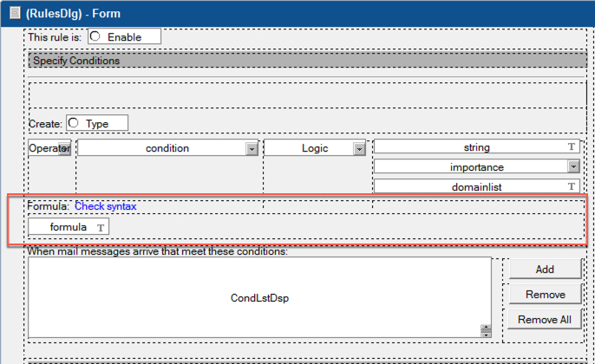Click the Remove All button
This screenshot has width=595, height=364.
[545, 319]
